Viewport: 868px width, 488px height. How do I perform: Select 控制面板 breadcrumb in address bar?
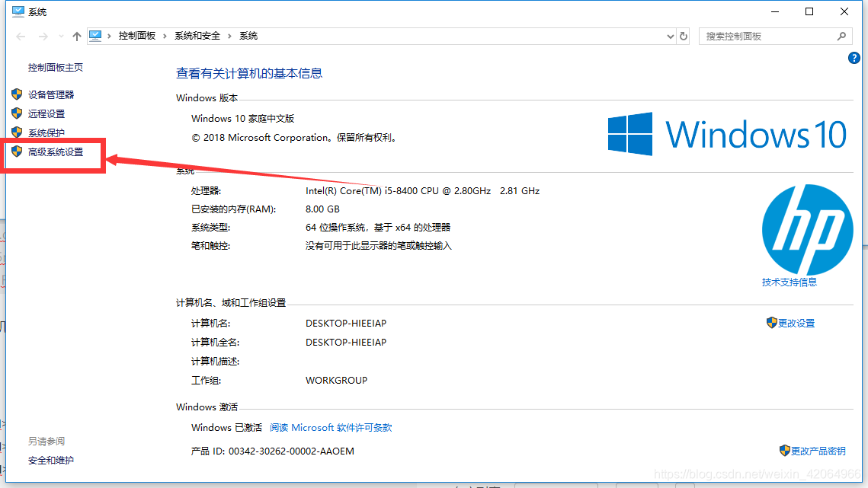(136, 36)
